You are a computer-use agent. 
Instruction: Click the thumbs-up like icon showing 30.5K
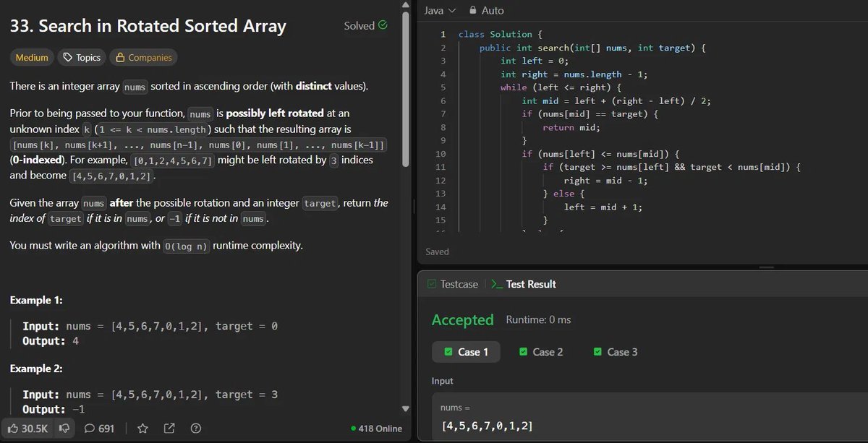(12, 429)
